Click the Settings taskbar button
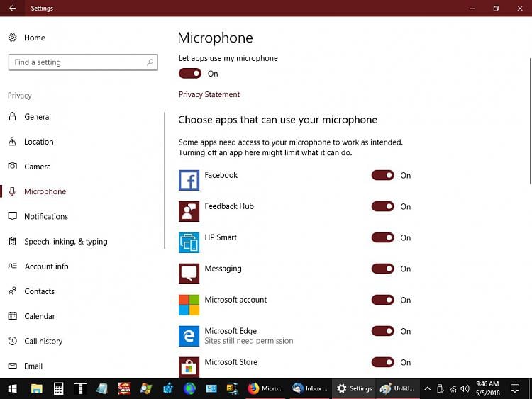This screenshot has height=399, width=532. click(x=354, y=388)
